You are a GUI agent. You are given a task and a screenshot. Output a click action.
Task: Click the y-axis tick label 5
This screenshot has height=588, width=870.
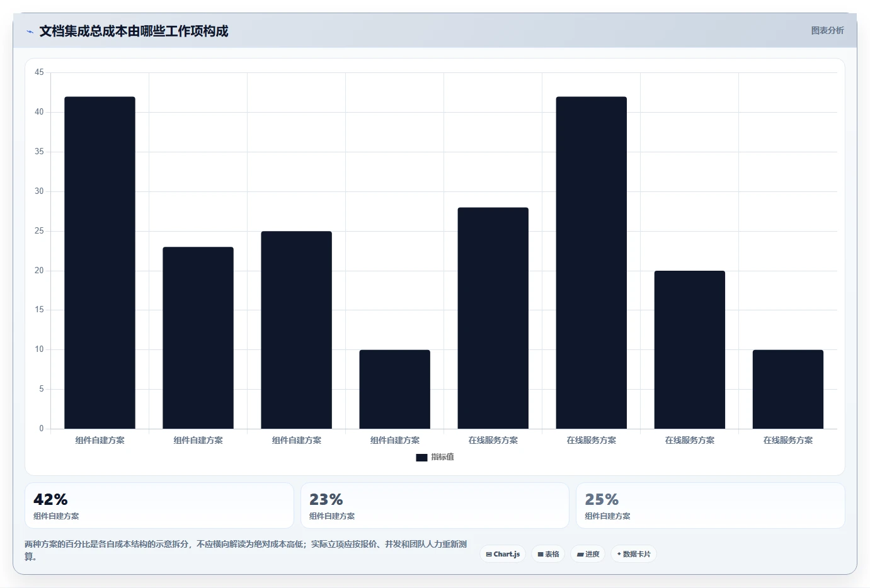pos(42,389)
